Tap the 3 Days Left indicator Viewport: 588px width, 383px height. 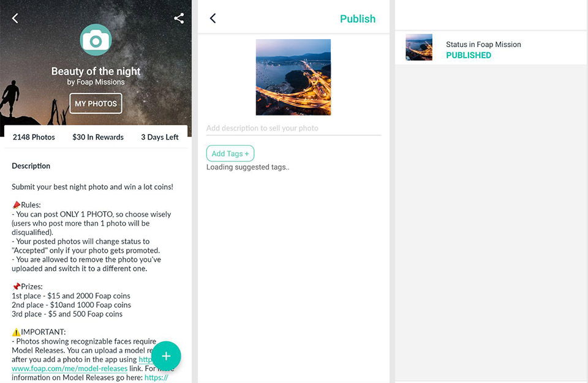160,137
